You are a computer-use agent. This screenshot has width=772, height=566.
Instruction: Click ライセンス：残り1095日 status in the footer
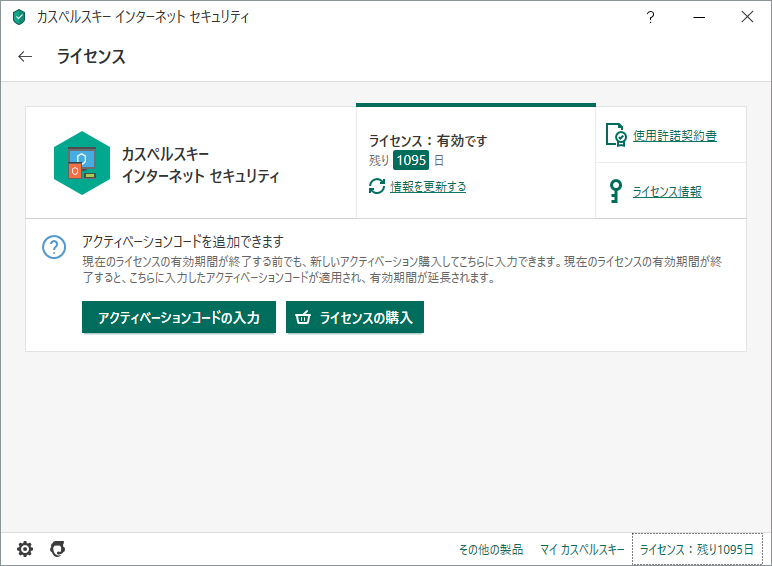point(697,550)
